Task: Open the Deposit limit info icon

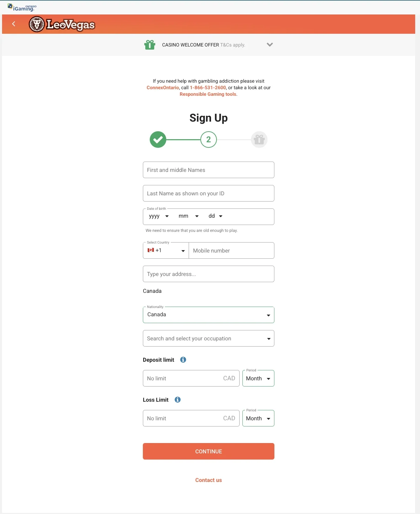Action: coord(183,360)
